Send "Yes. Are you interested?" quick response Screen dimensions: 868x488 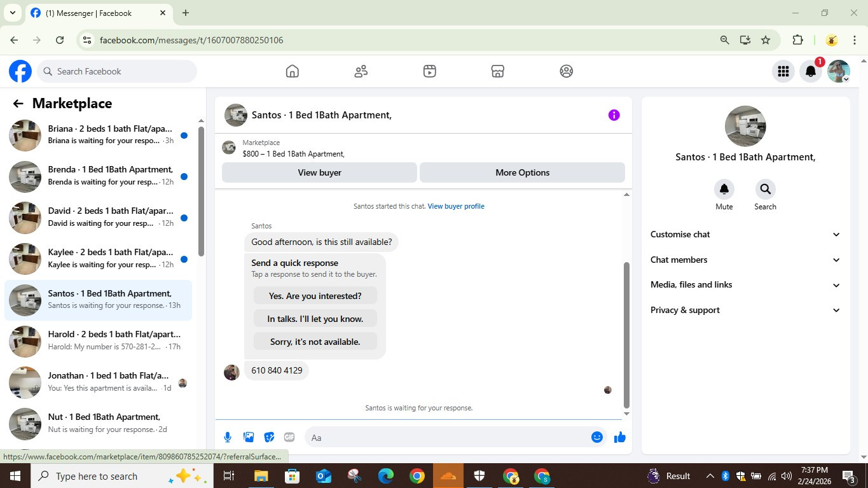pos(315,296)
